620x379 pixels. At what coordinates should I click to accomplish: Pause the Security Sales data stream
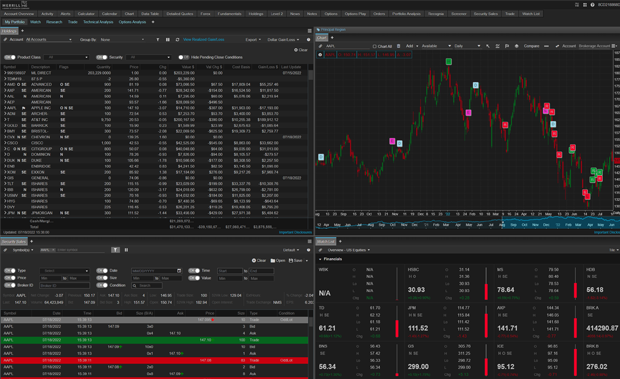click(x=127, y=250)
